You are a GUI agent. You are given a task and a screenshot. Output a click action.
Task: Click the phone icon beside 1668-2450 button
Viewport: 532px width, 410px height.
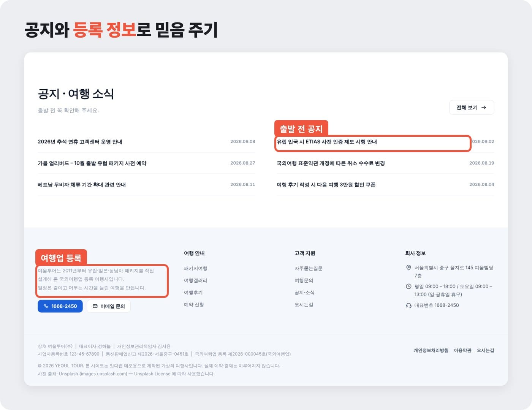46,306
